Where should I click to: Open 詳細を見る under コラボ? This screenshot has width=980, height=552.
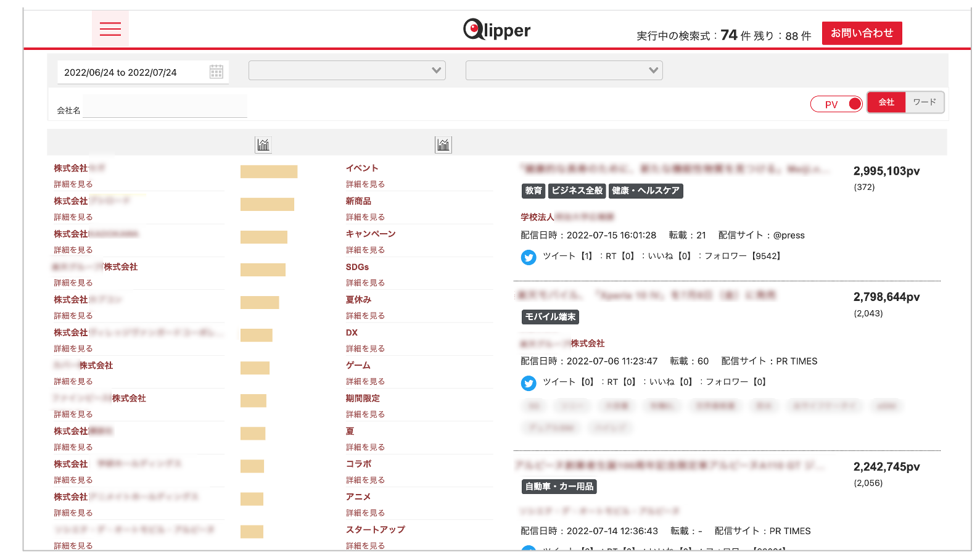click(x=365, y=480)
